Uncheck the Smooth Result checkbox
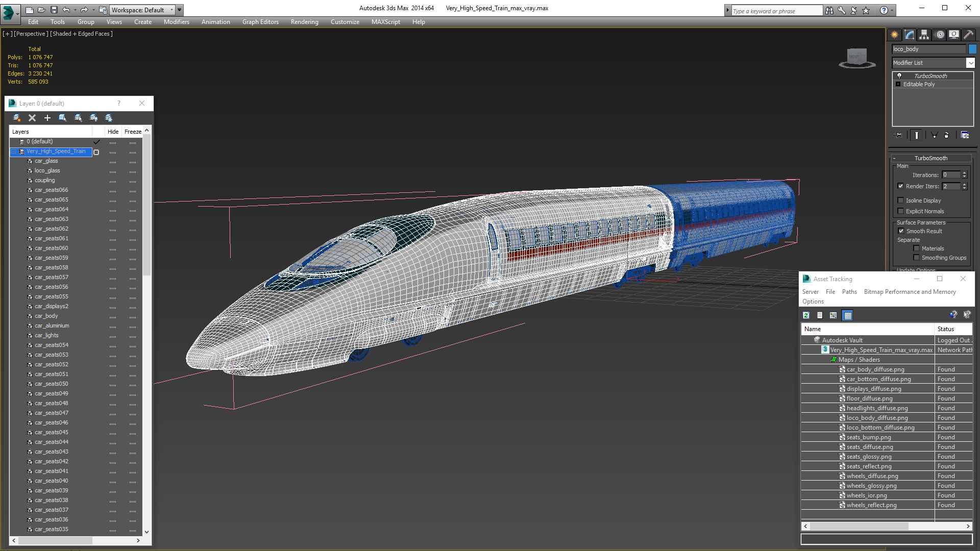Screen dimensions: 980x551 901,231
